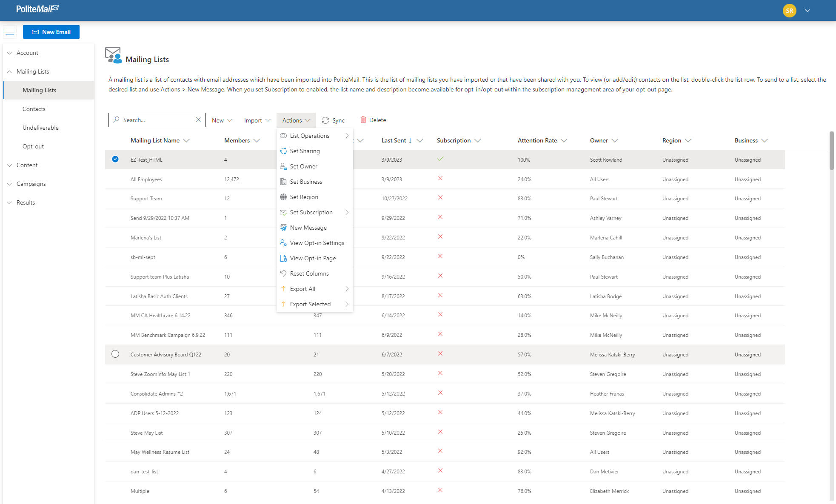Uncheck the EZ-Test_HTML row checkbox

[x=115, y=159]
